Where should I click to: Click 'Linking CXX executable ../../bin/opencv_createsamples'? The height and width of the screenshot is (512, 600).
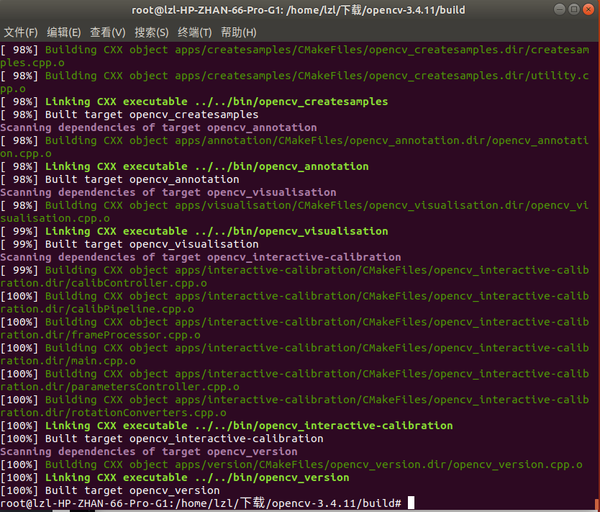pyautogui.click(x=194, y=102)
